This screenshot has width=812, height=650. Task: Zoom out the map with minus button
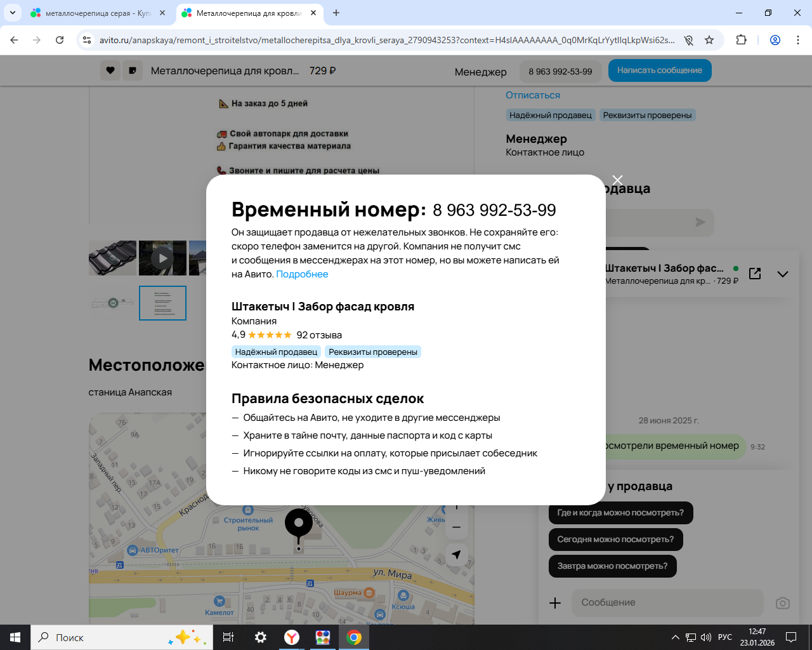pos(456,527)
